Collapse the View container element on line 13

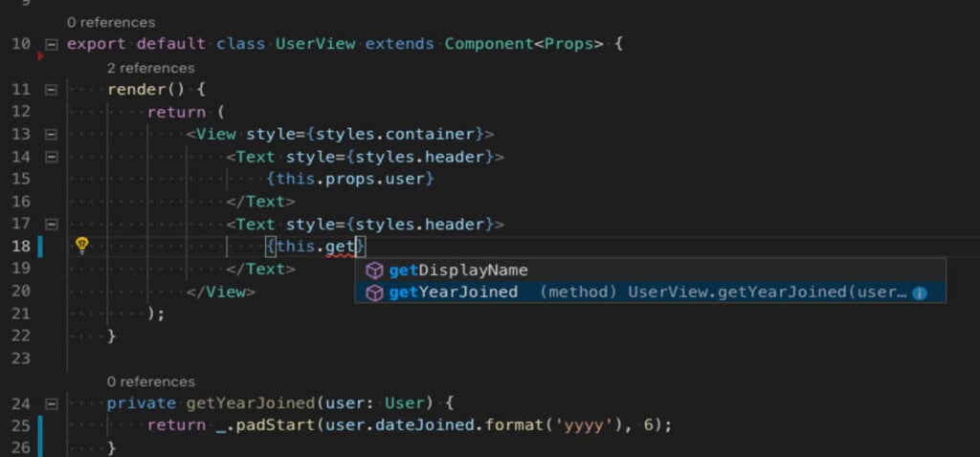(x=51, y=135)
